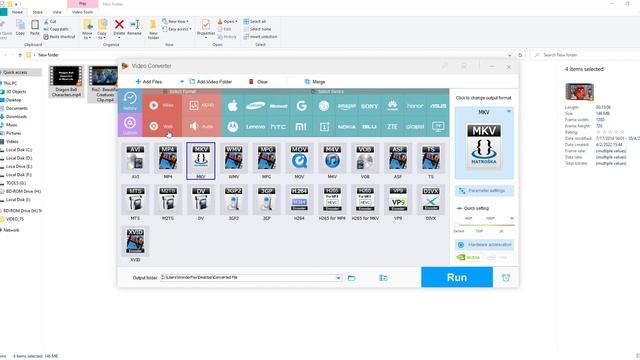
Task: Click the Run conversion button
Action: coord(457,278)
